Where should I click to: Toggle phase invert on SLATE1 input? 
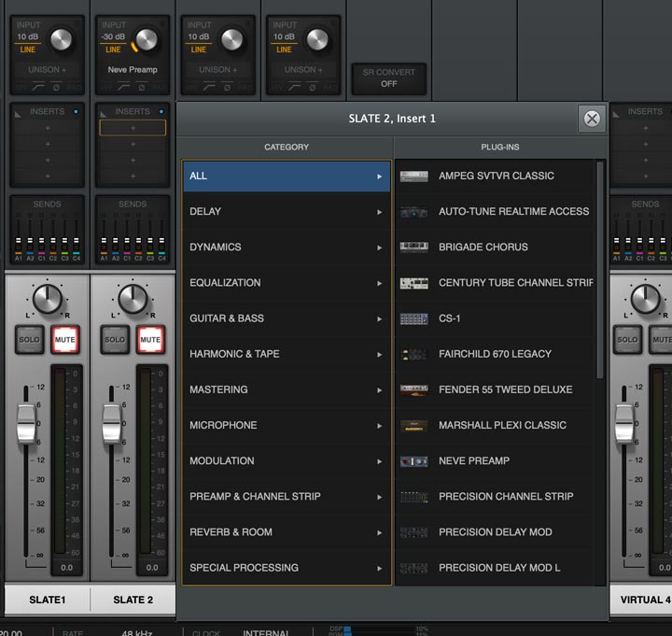pyautogui.click(x=56, y=88)
